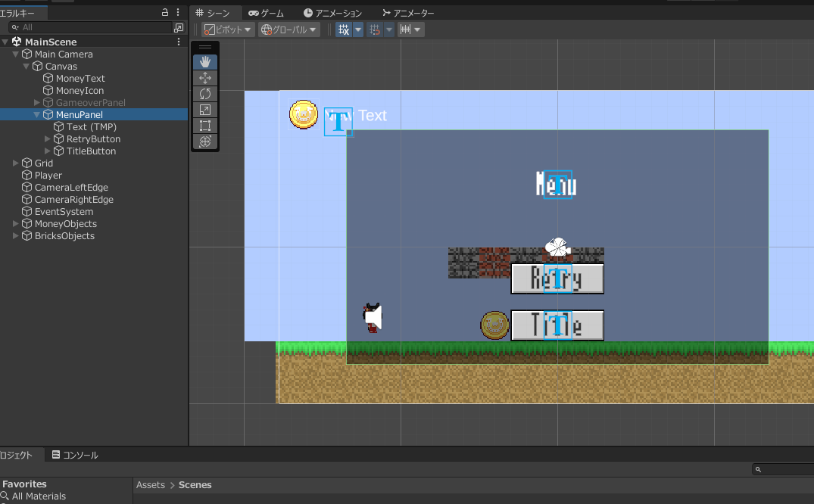Select the Rotate tool
Screen dimensions: 814x504
click(x=205, y=94)
